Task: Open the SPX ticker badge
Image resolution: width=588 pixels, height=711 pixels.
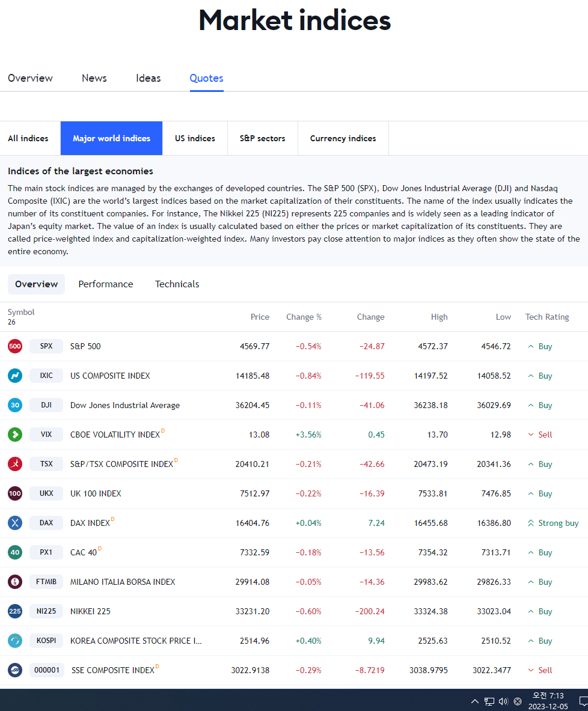Action: [x=46, y=346]
